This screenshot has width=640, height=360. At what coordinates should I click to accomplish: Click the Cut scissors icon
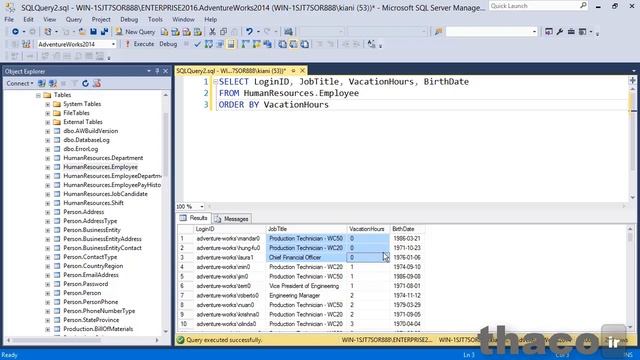click(x=212, y=32)
